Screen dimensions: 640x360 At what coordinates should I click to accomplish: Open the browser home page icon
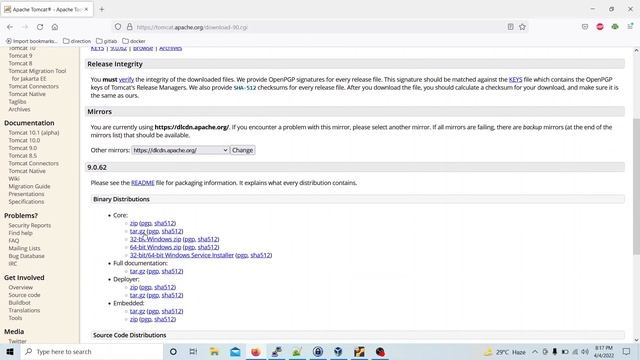55,27
